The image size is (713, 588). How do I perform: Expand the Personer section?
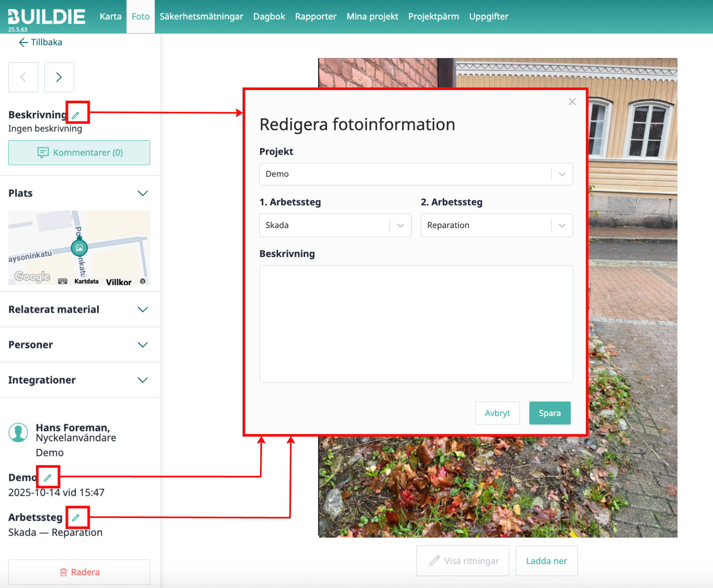point(142,344)
